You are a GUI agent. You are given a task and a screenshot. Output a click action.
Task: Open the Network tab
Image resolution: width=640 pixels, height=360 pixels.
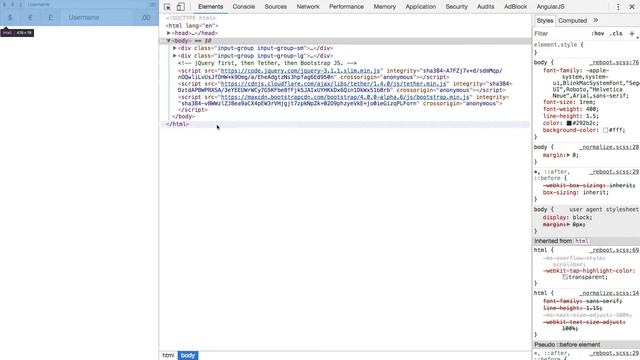pos(308,7)
